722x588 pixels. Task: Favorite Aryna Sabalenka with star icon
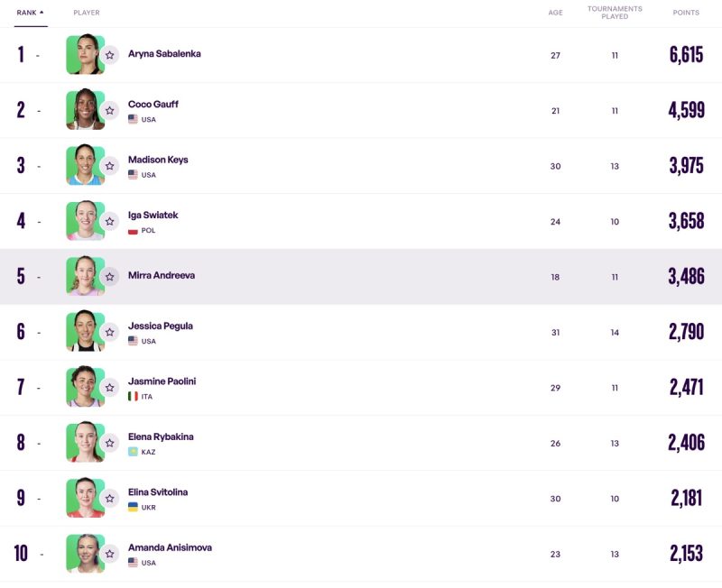109,55
